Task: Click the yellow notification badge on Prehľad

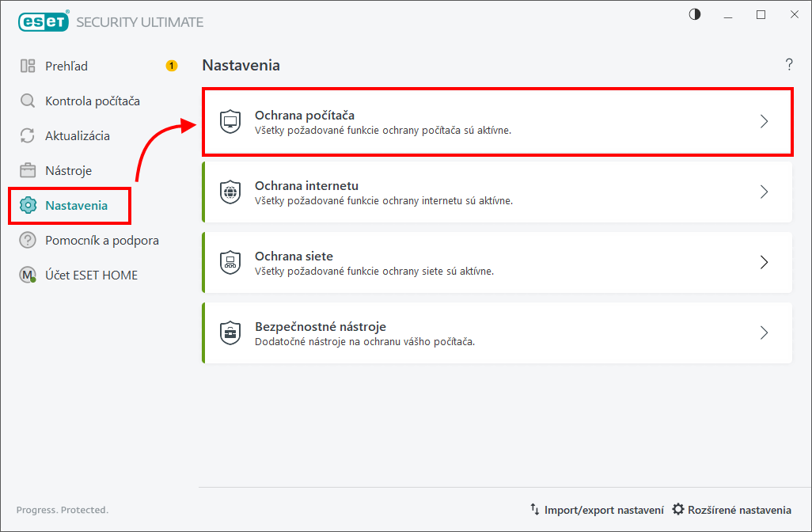Action: 172,66
